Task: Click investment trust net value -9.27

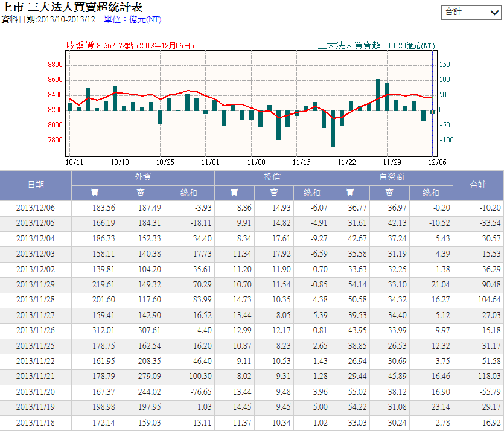Action: (x=319, y=238)
